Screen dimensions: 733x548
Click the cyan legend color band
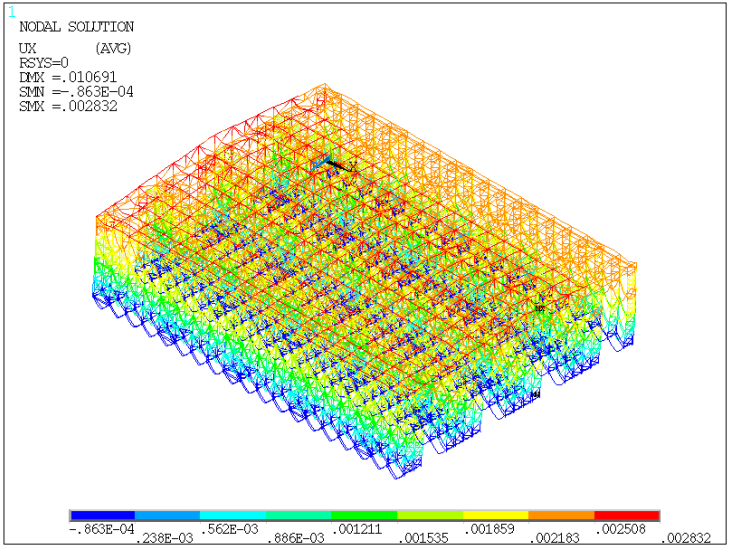click(233, 515)
